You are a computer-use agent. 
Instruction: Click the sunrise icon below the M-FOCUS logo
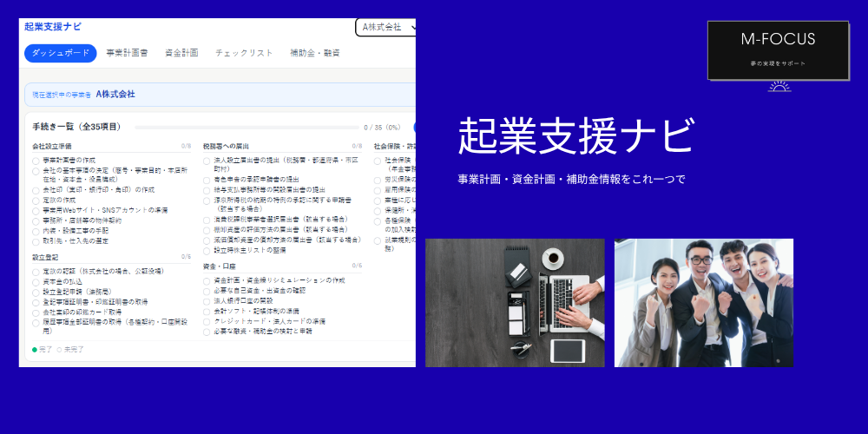[x=779, y=86]
